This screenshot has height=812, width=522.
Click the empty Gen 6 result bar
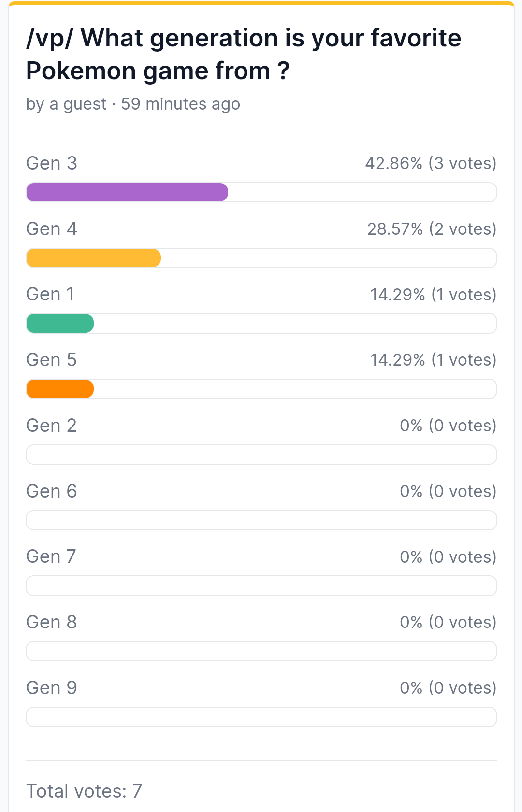pyautogui.click(x=261, y=520)
